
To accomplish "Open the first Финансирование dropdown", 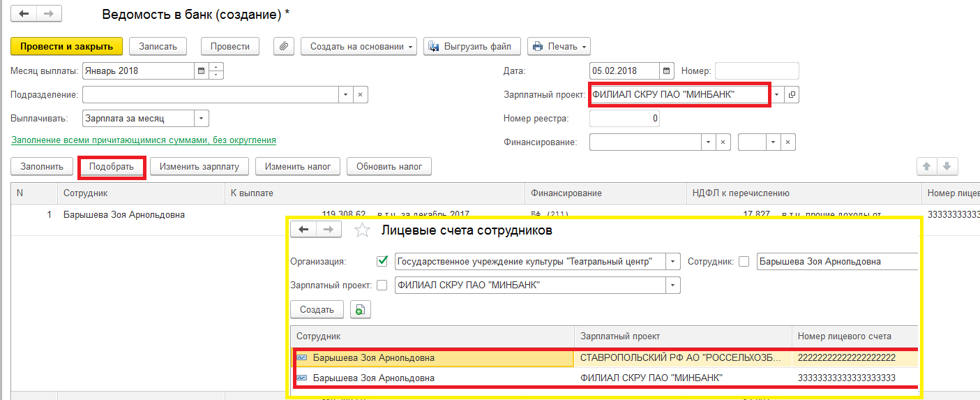I will tap(709, 142).
